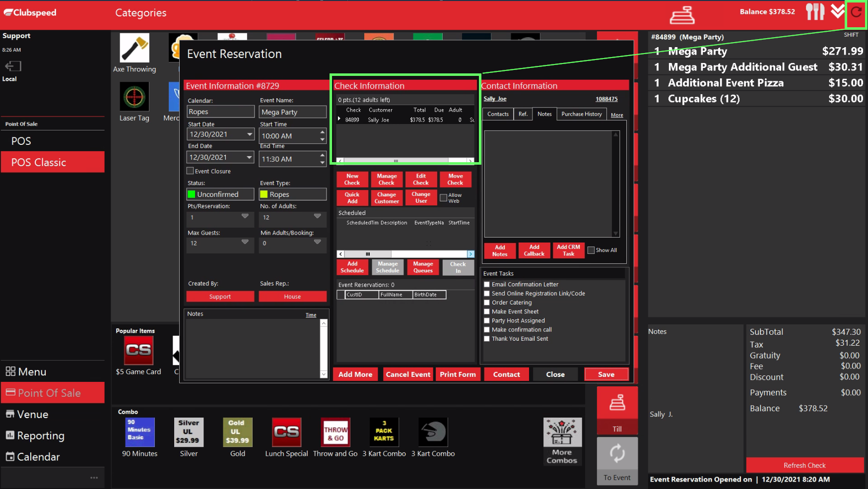This screenshot has height=489, width=868.
Task: Open the Event Type Ropes dropdown
Action: point(293,194)
